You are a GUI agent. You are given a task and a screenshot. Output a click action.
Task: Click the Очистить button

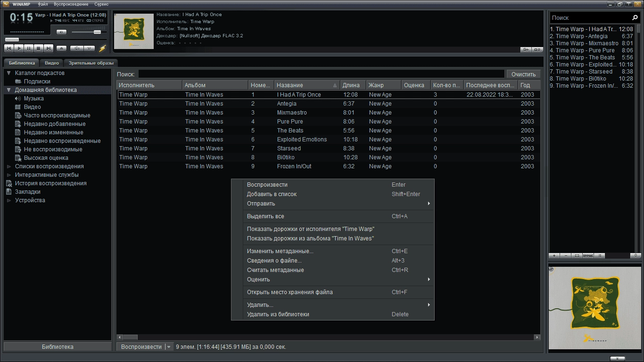point(523,74)
